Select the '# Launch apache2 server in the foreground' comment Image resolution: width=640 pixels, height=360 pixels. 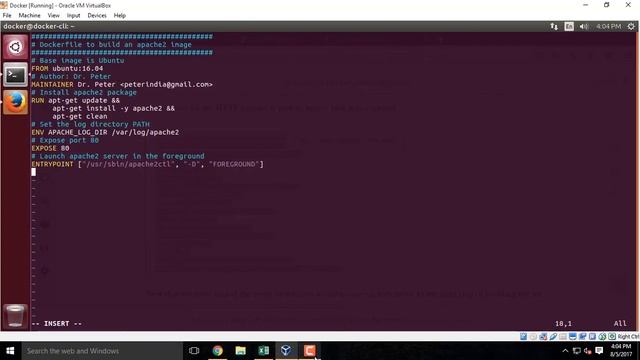point(118,156)
